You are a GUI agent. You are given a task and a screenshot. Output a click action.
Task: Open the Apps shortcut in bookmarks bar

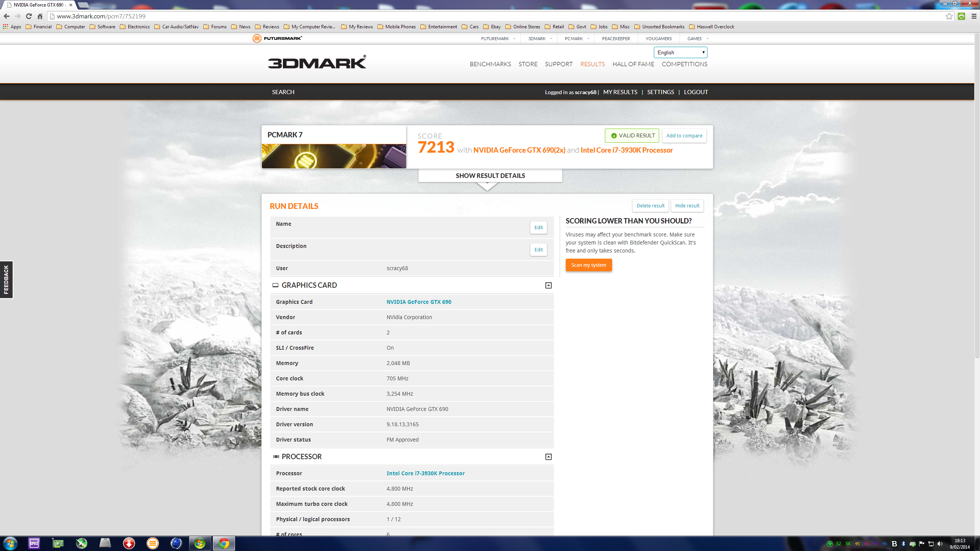pos(12,26)
